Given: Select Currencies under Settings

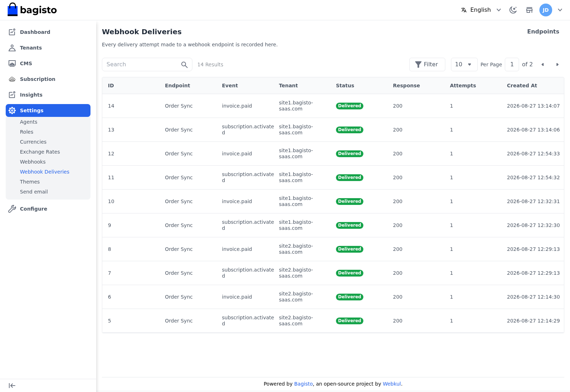Looking at the screenshot, I should point(33,142).
